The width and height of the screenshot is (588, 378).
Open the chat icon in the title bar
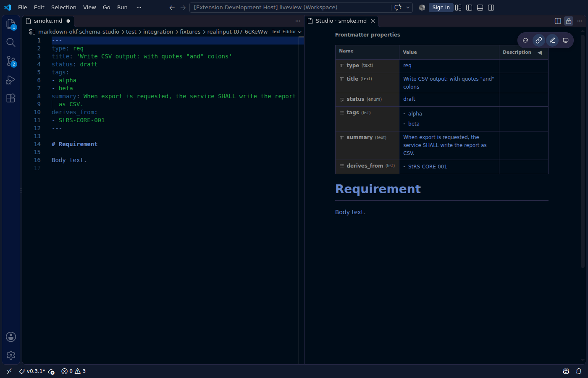click(x=398, y=8)
